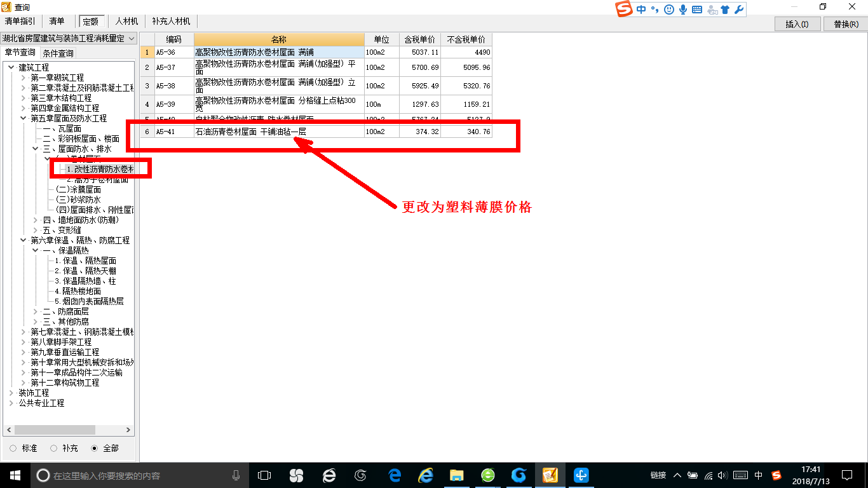Viewport: 868px width, 488px height.
Task: Start voice input with the Sogou microphone icon
Action: pyautogui.click(x=683, y=10)
